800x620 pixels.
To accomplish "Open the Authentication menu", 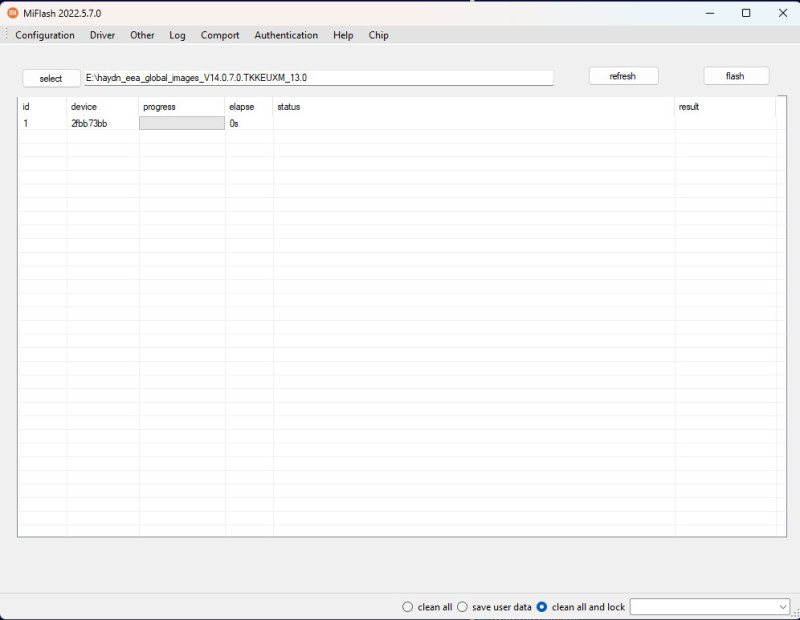I will click(x=286, y=35).
